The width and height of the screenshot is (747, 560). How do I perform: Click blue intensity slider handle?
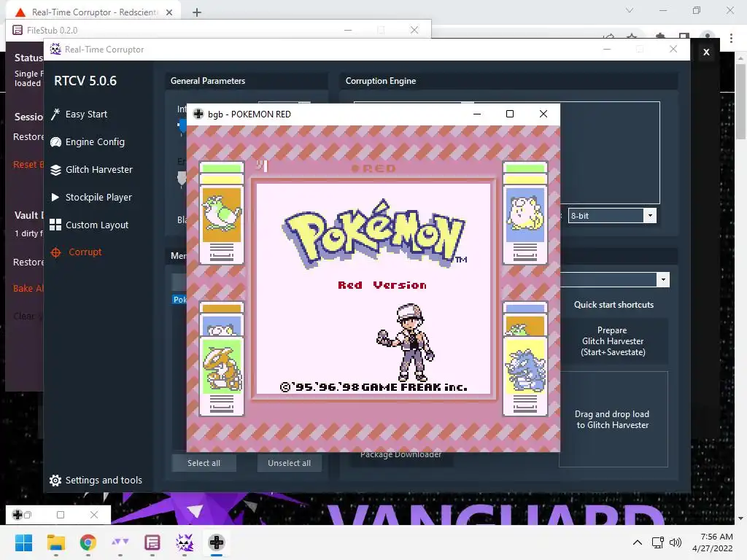(182, 126)
